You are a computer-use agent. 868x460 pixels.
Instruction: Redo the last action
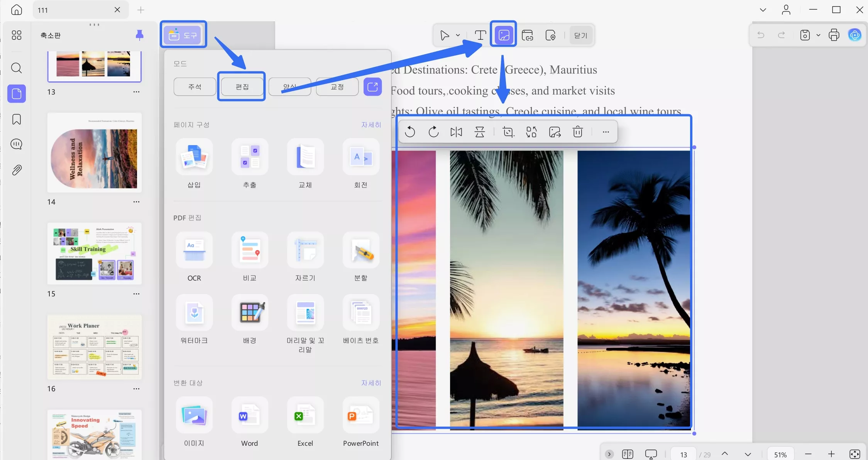point(782,35)
